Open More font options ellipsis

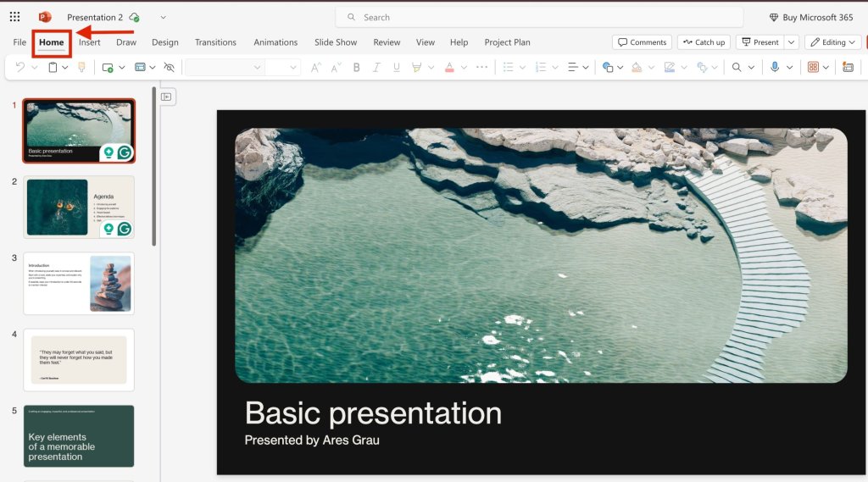pos(481,67)
